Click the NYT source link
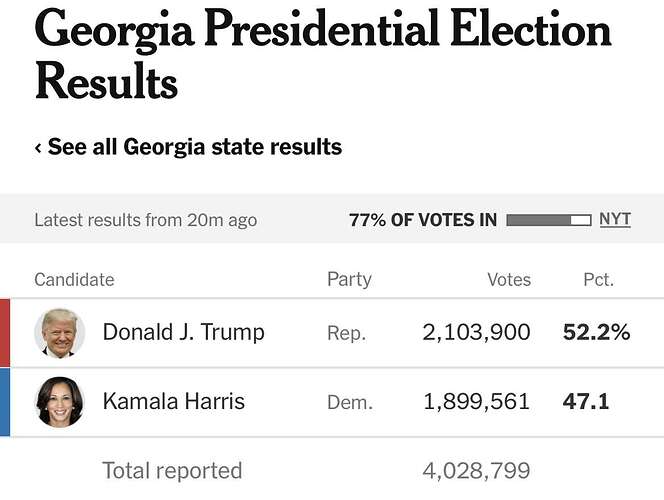664x500 pixels. tap(615, 219)
